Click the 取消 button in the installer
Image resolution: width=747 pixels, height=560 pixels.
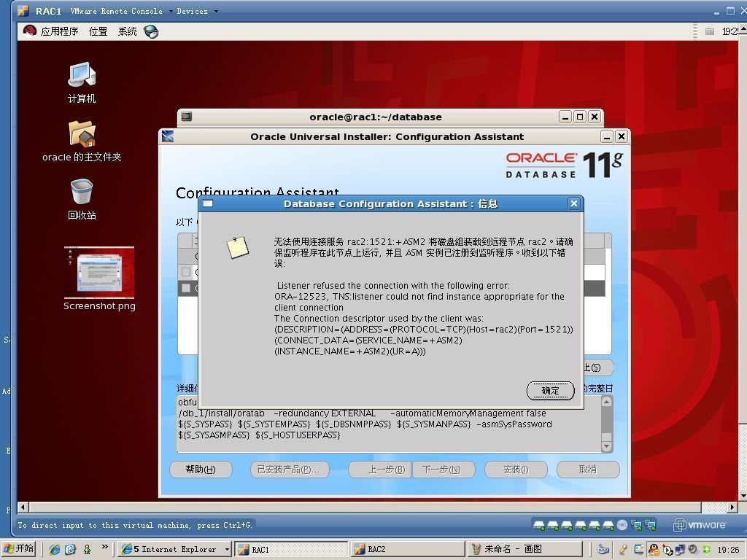[588, 470]
